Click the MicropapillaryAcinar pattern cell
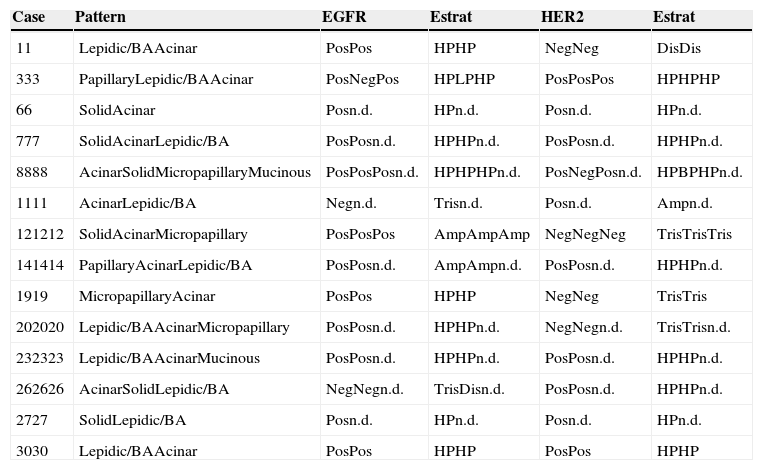 tap(147, 297)
